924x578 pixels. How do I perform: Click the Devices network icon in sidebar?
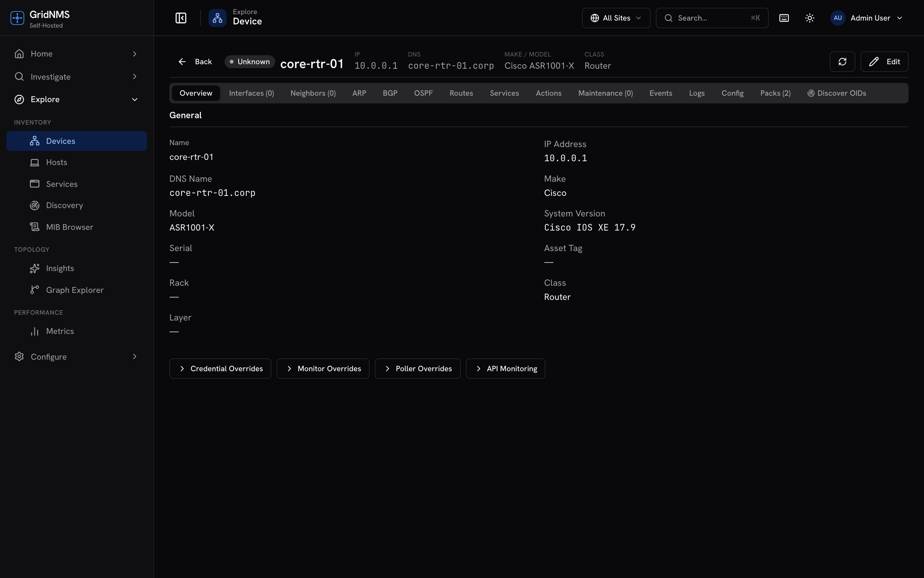[x=35, y=141]
